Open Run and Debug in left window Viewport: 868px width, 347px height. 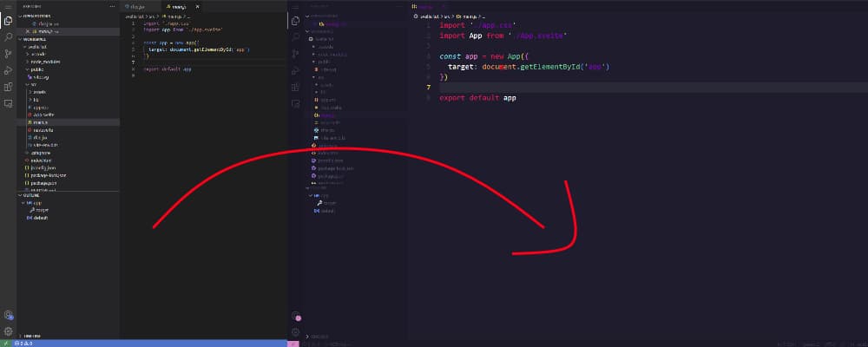click(x=8, y=69)
